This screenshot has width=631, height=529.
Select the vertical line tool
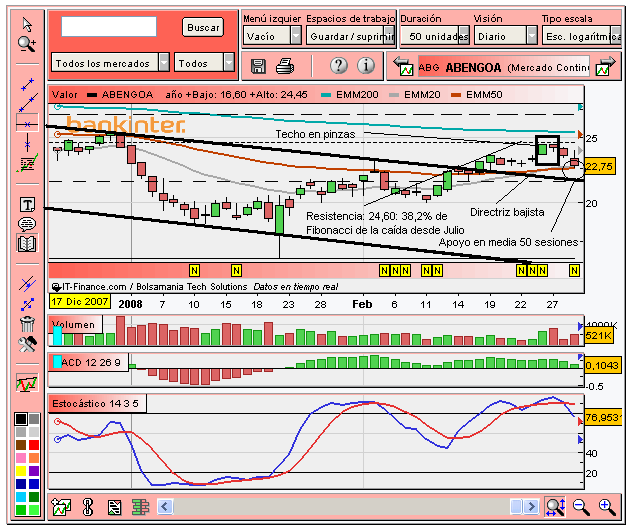27,143
